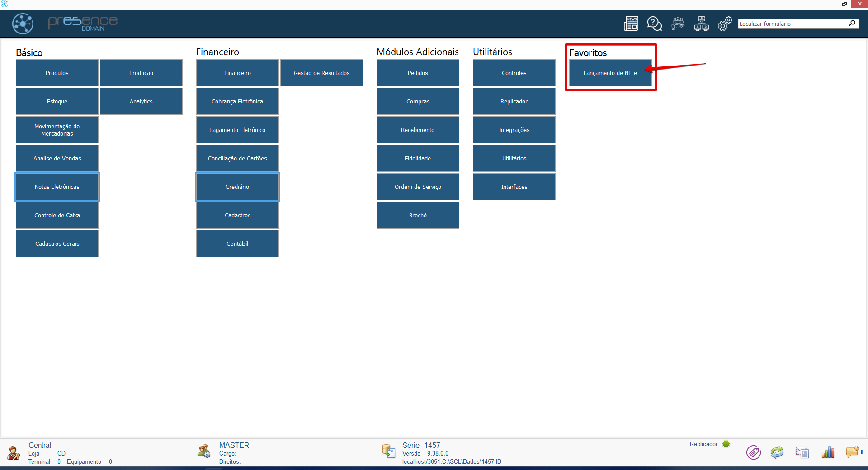Click the people-in-hand customers icon
Screen dimensions: 868x470
click(x=678, y=23)
